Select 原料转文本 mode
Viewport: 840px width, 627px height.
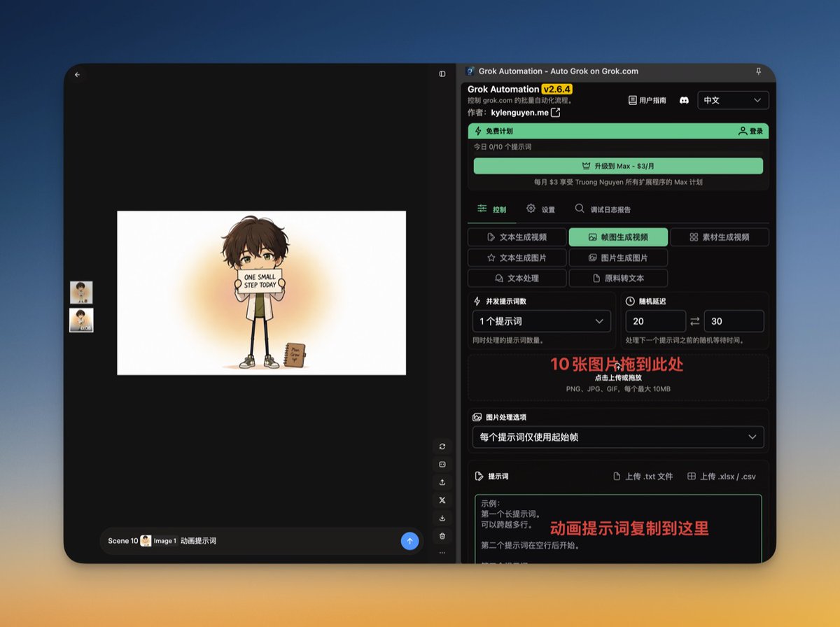coord(618,278)
